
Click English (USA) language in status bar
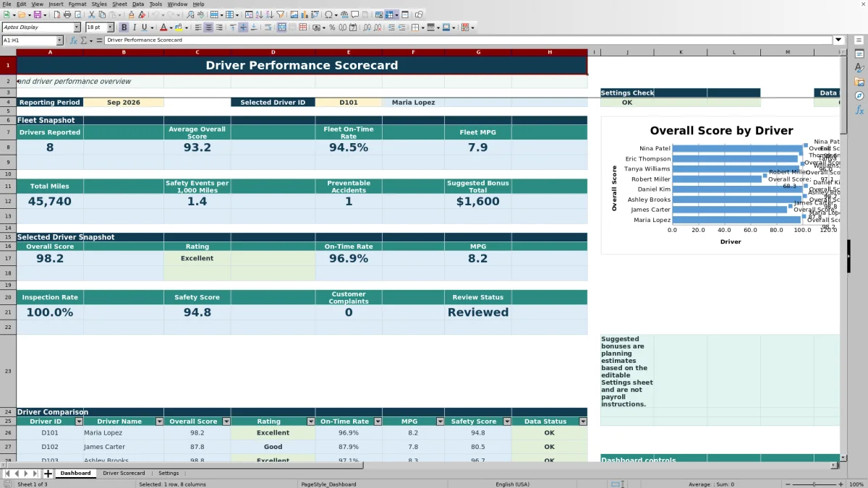512,484
